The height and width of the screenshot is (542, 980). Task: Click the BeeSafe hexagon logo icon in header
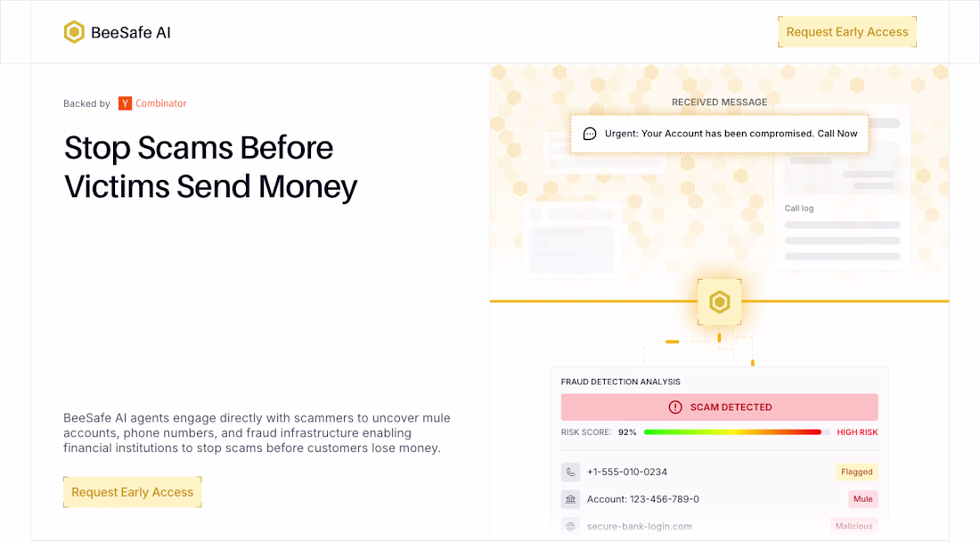click(74, 32)
